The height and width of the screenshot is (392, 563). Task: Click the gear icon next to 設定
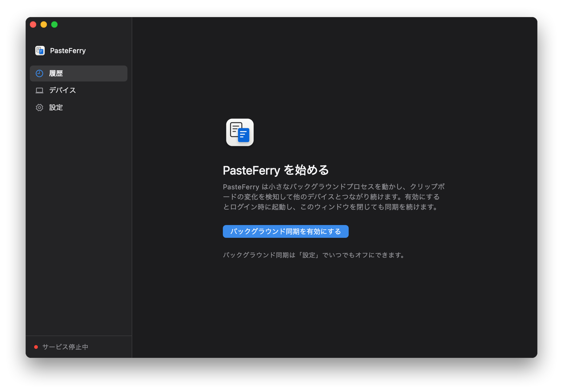pyautogui.click(x=39, y=108)
